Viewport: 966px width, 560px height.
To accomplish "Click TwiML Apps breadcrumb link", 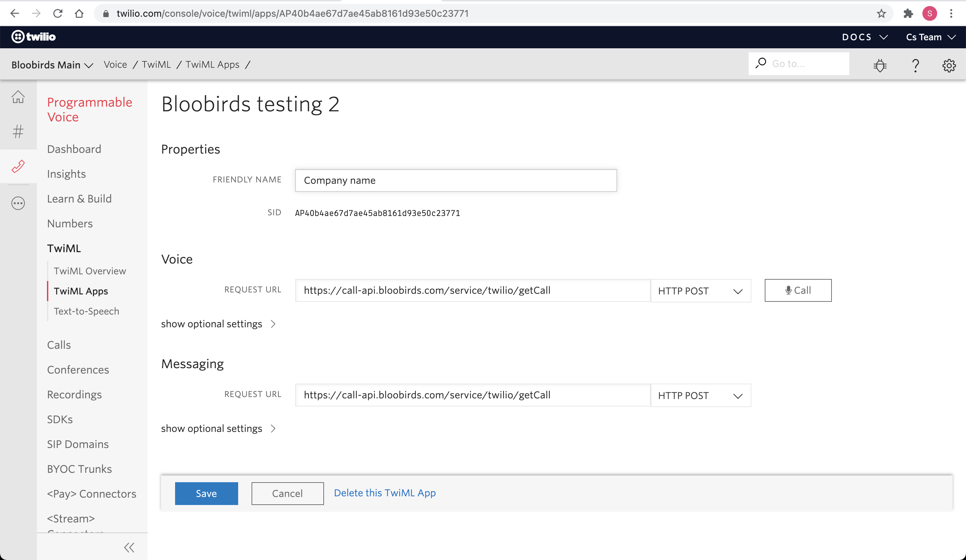I will 212,64.
